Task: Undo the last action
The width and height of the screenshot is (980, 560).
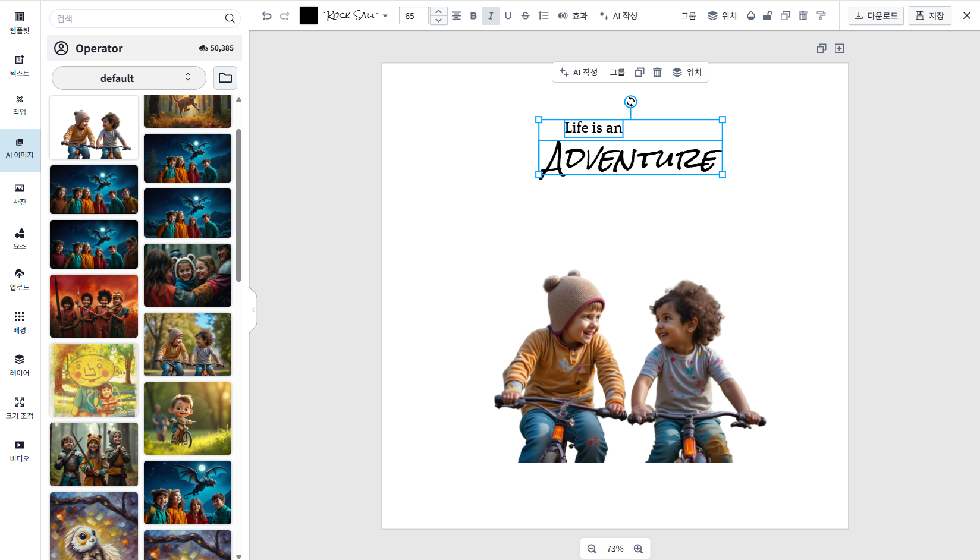Action: pyautogui.click(x=266, y=15)
